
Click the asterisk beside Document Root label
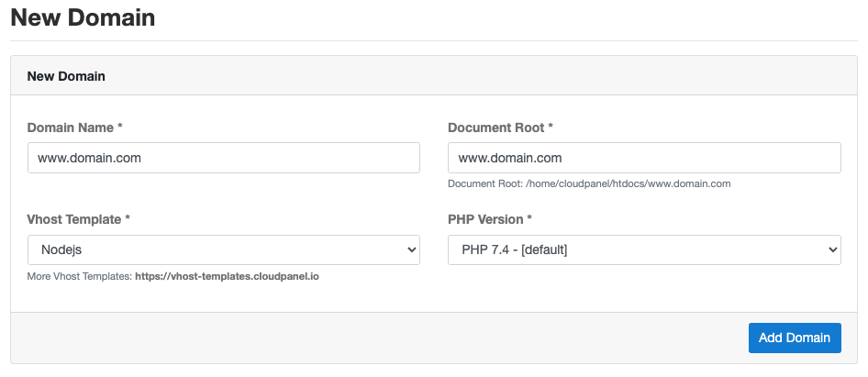(x=551, y=127)
